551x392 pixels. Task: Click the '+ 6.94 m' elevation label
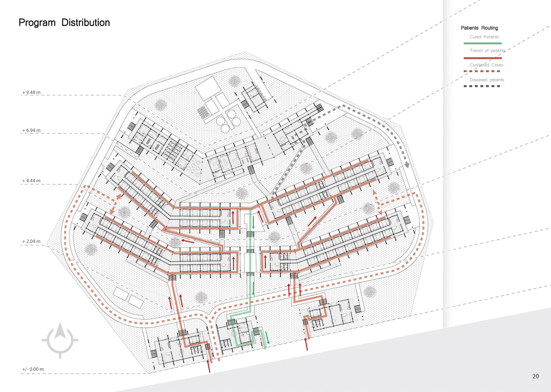coord(31,130)
